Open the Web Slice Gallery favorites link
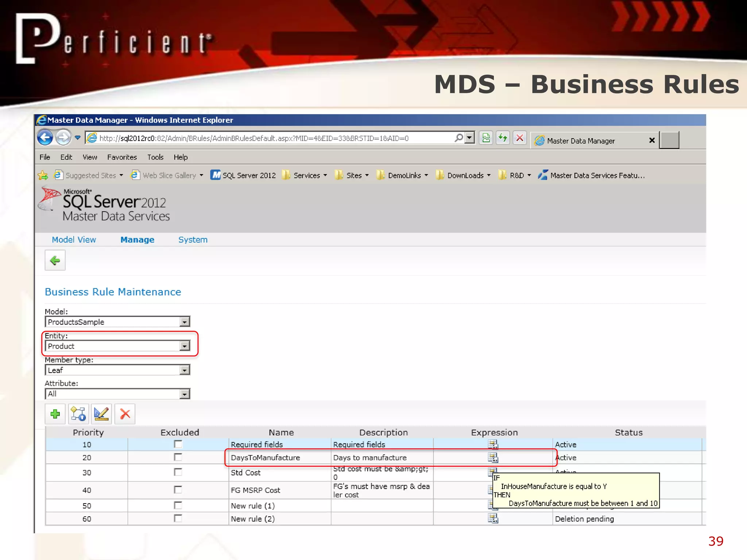 [x=167, y=175]
